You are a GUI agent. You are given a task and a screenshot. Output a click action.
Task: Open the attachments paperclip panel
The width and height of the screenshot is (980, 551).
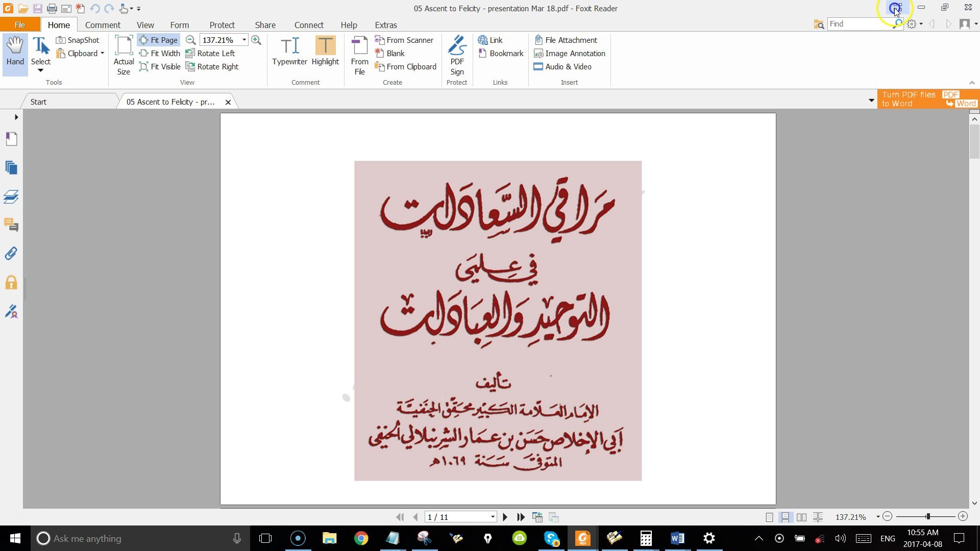[x=11, y=254]
